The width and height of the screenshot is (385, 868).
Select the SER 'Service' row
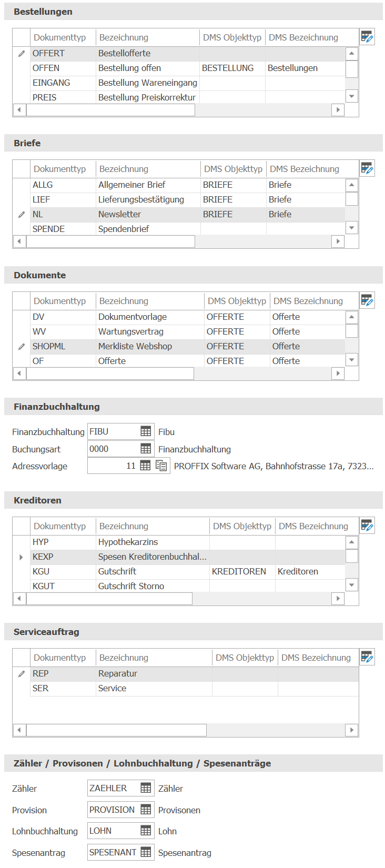(195, 688)
